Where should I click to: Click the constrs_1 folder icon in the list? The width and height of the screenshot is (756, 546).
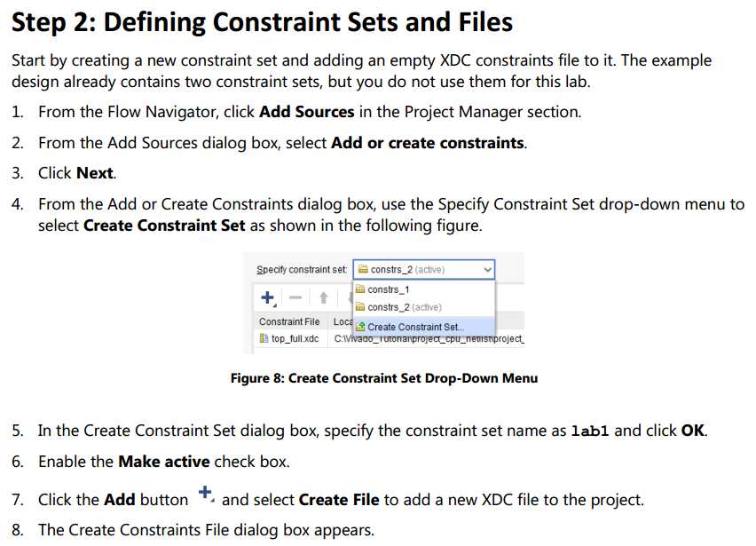[x=360, y=289]
